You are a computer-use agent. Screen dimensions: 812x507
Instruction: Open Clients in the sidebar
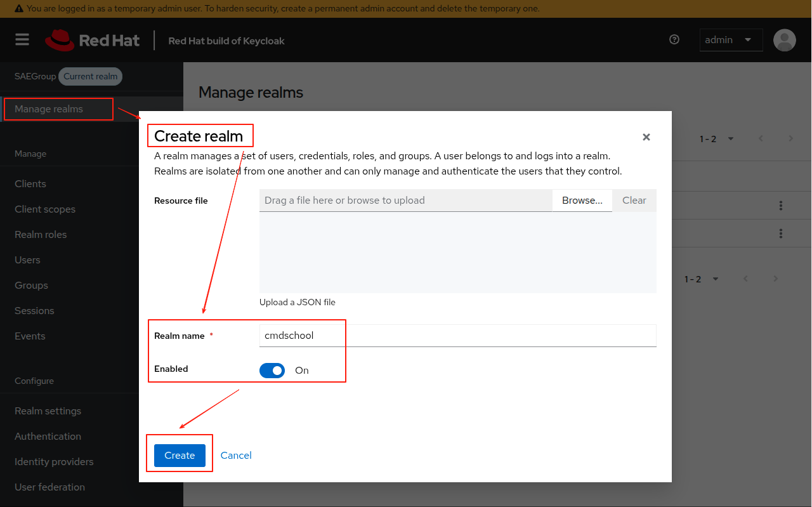[30, 184]
